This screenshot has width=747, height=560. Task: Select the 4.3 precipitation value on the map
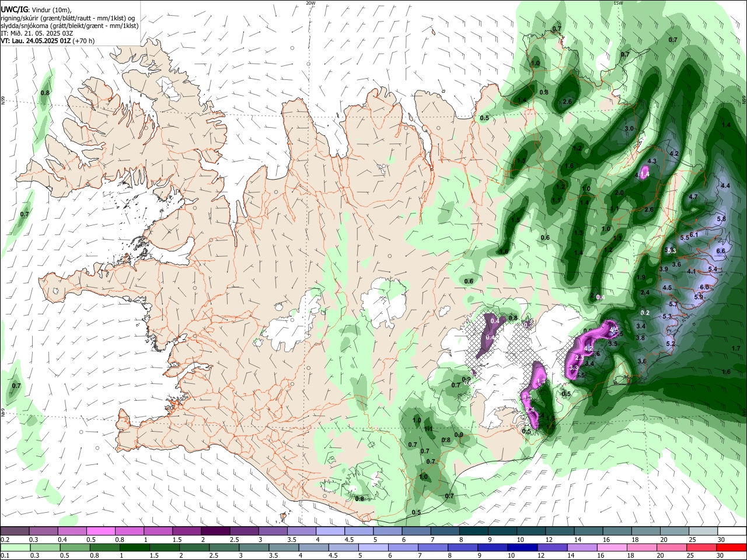pos(652,161)
